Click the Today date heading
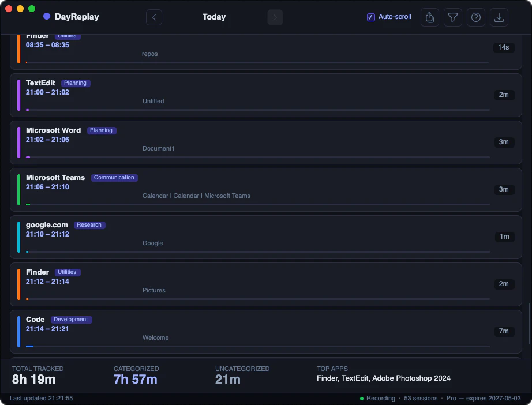 (x=214, y=17)
